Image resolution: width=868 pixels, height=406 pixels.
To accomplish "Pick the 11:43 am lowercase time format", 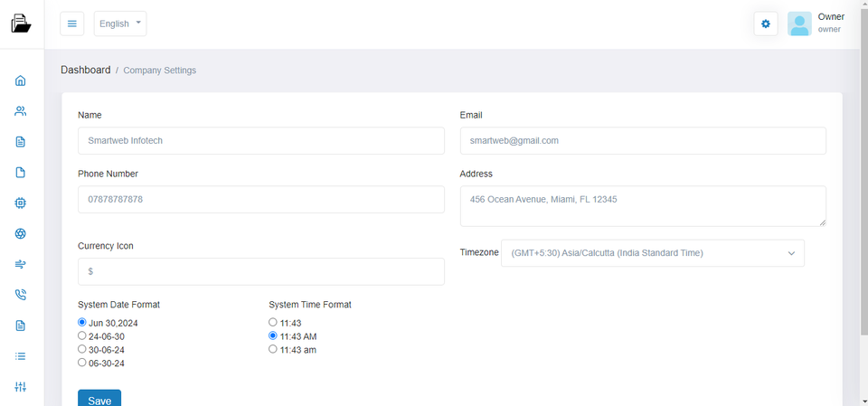I will pos(273,349).
